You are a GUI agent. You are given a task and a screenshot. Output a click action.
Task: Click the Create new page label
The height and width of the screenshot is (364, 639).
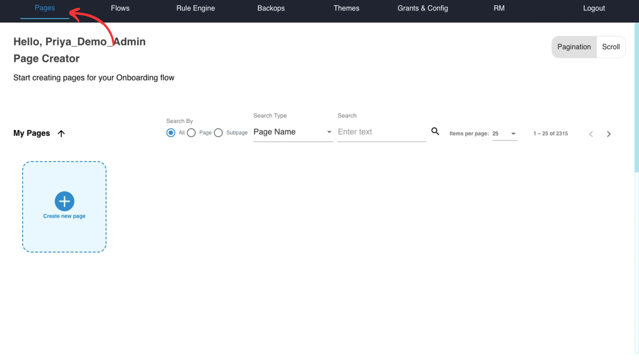click(64, 216)
